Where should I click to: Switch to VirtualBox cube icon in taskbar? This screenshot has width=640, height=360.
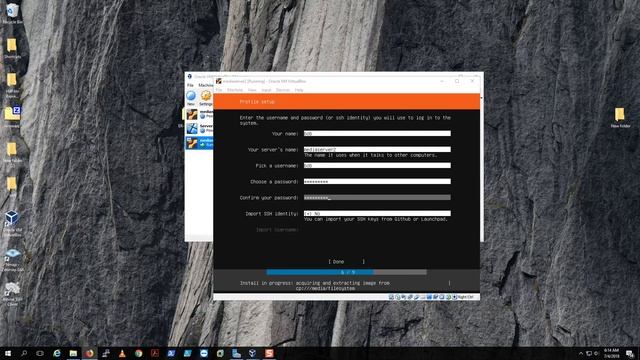pos(253,353)
